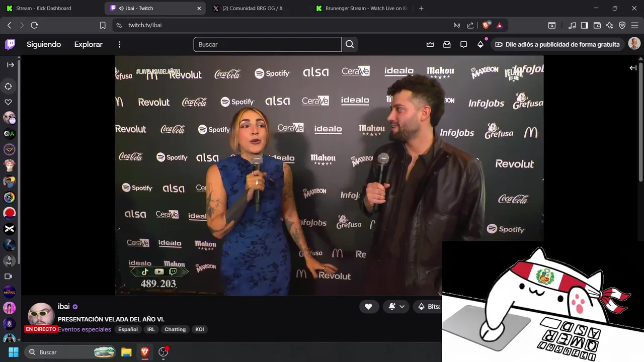644x362 pixels.
Task: Click the magnifier search button on Twitch
Action: [350, 44]
